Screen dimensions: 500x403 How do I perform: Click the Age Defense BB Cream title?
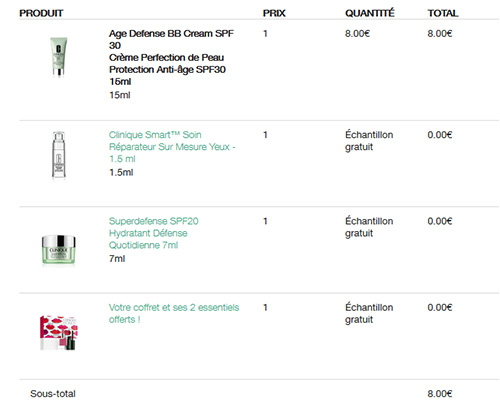pyautogui.click(x=171, y=57)
